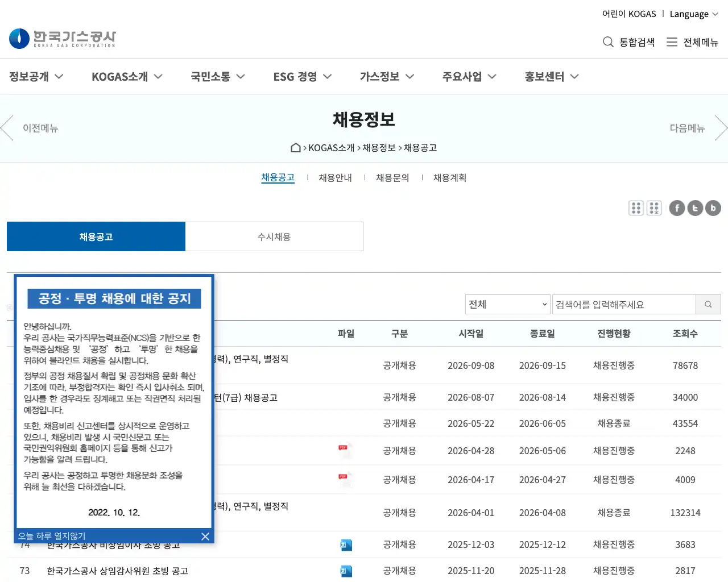Download the HWP file for post 73

346,571
